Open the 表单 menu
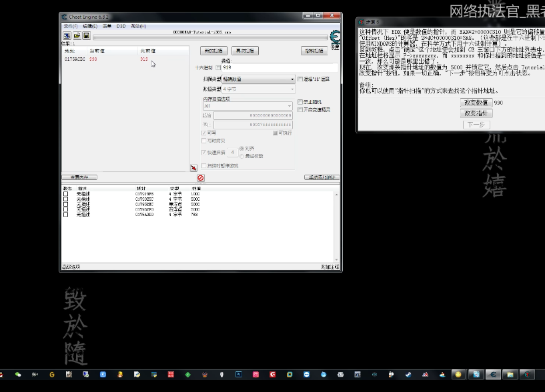The image size is (545, 392). (107, 26)
